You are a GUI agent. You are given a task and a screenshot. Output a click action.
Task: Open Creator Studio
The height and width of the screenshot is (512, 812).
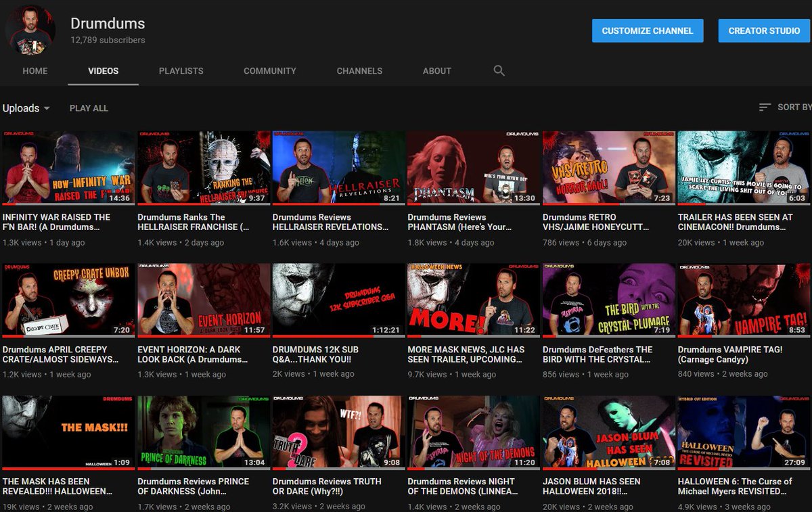pyautogui.click(x=764, y=30)
